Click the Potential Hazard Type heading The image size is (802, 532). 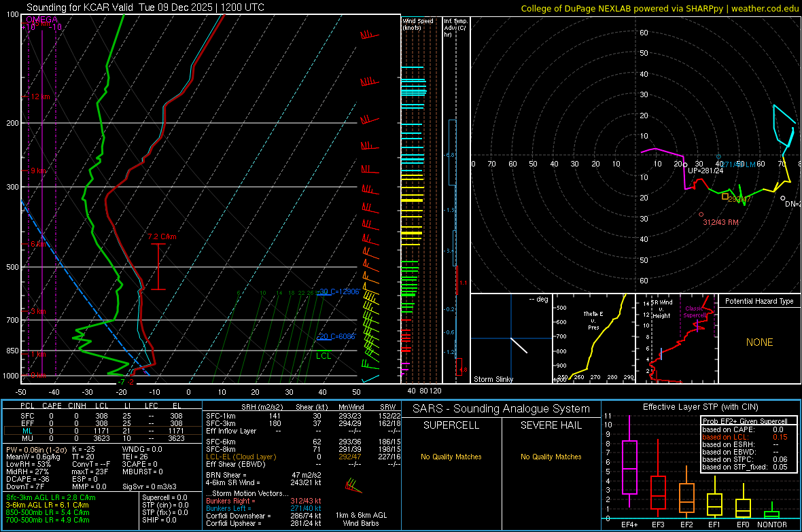click(x=759, y=301)
